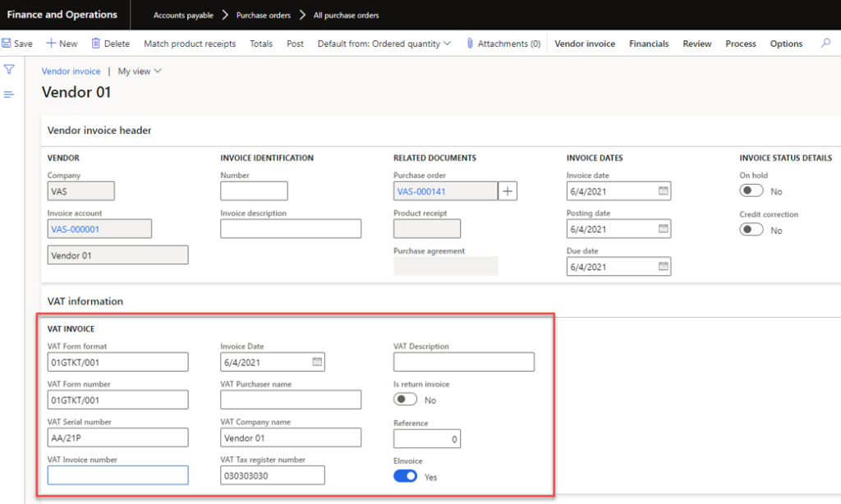Click the vendor name field Vendor 01
Image resolution: width=841 pixels, height=504 pixels.
[x=117, y=255]
